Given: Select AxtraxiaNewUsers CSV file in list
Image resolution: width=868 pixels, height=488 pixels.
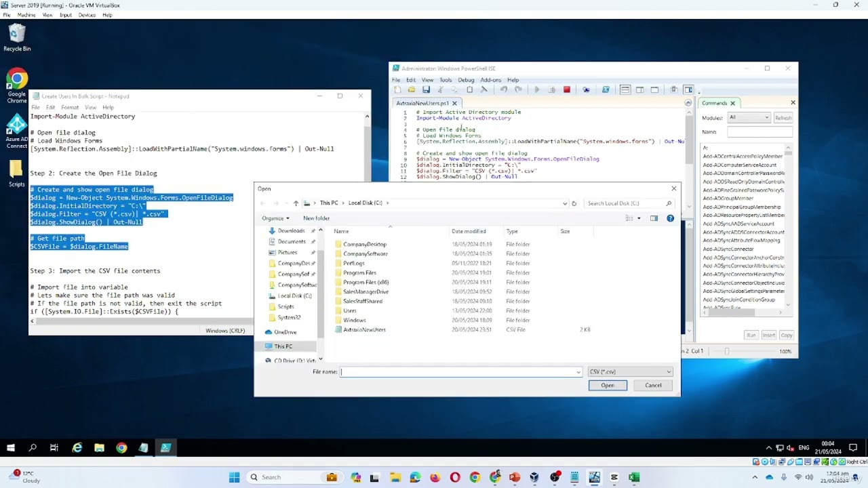Looking at the screenshot, I should [462, 329].
